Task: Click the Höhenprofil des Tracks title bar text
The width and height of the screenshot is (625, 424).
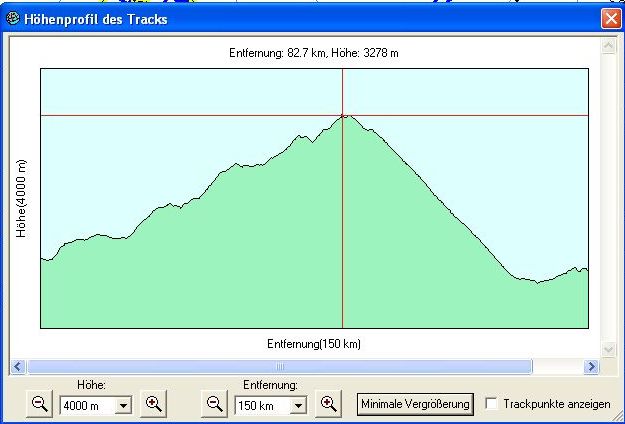Action: point(96,18)
